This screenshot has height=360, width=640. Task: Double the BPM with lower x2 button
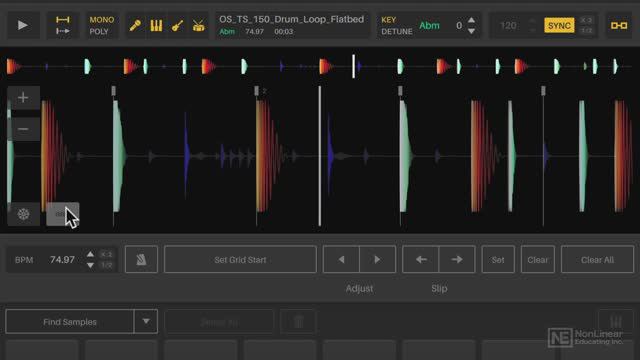pos(107,254)
